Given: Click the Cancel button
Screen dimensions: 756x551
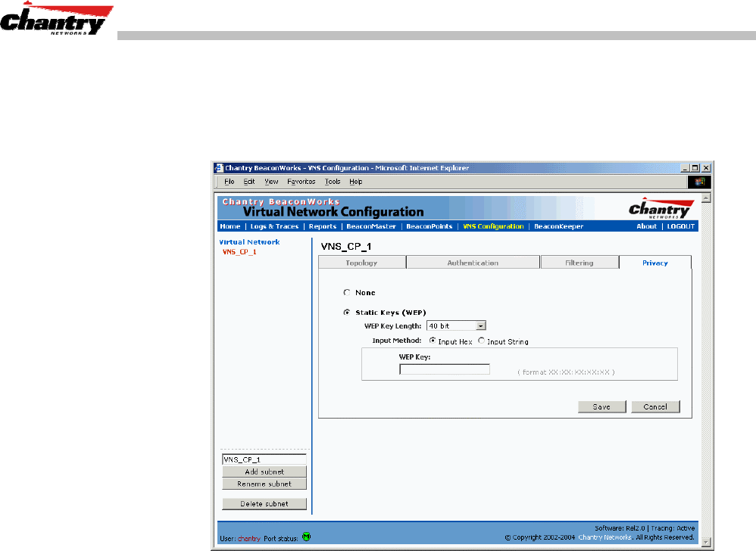Looking at the screenshot, I should click(655, 406).
